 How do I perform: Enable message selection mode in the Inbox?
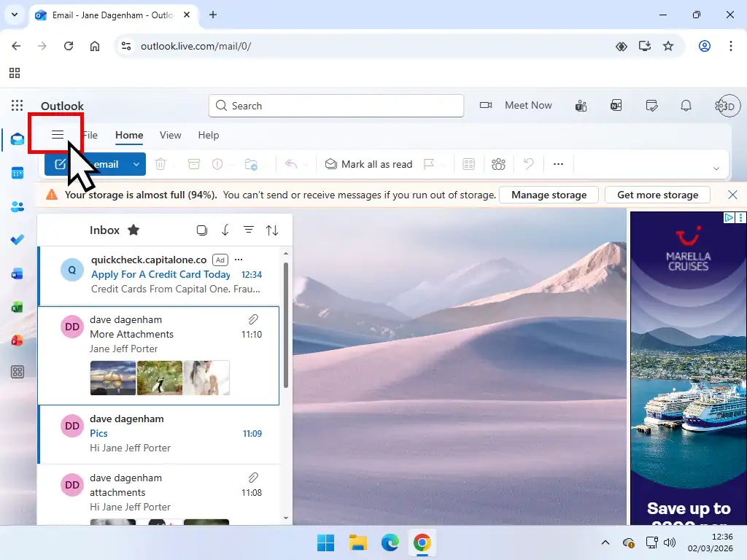tap(202, 230)
